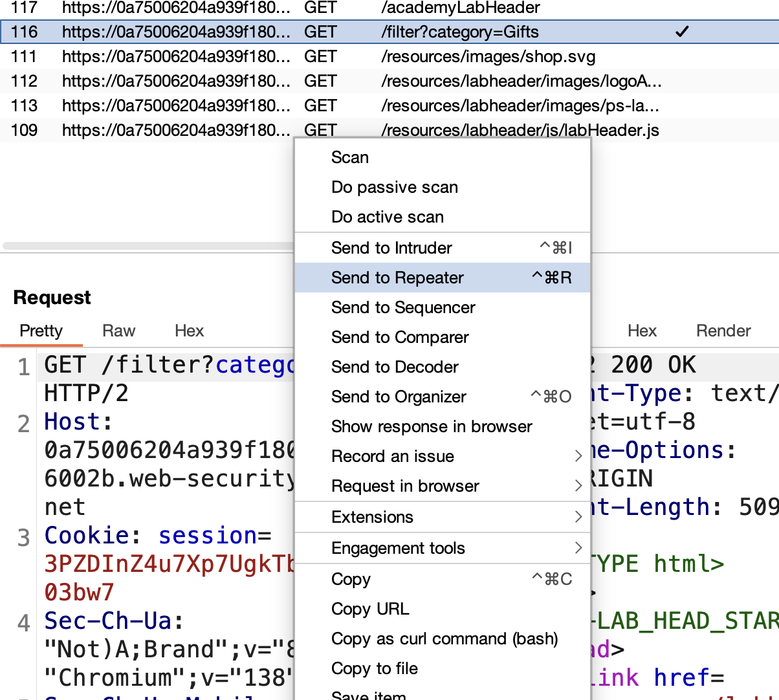
Task: Click Scan in the context menu
Action: pos(443,157)
